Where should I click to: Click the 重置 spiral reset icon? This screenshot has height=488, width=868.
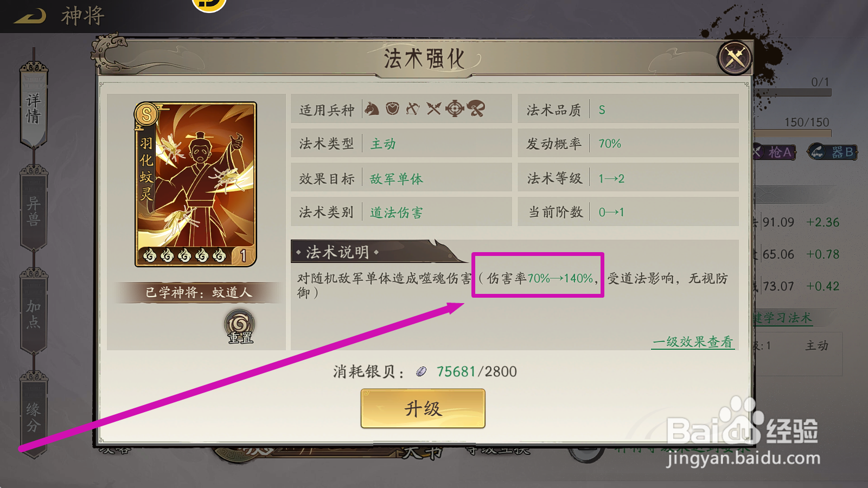coord(239,326)
